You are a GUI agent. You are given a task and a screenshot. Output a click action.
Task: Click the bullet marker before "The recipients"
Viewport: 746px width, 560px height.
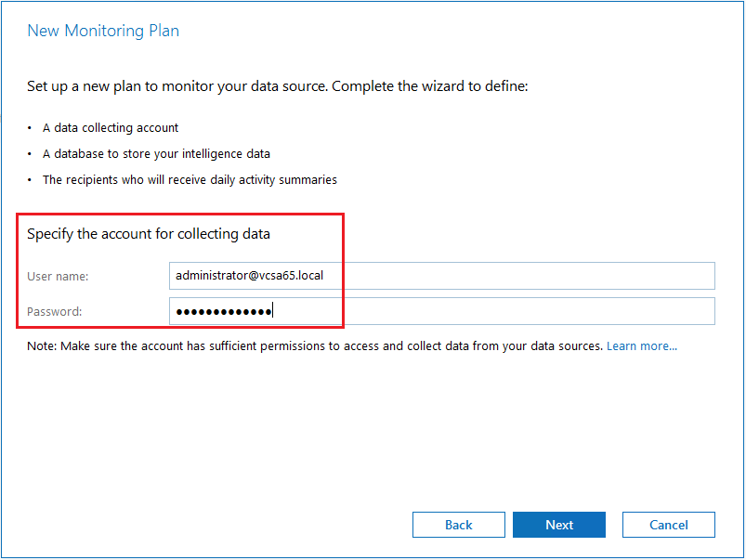[x=30, y=179]
